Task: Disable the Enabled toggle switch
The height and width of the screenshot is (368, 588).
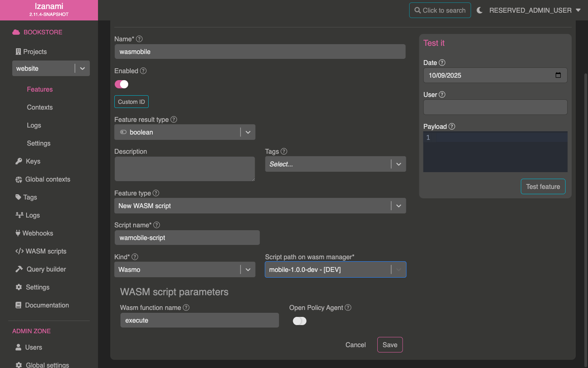Action: (122, 84)
